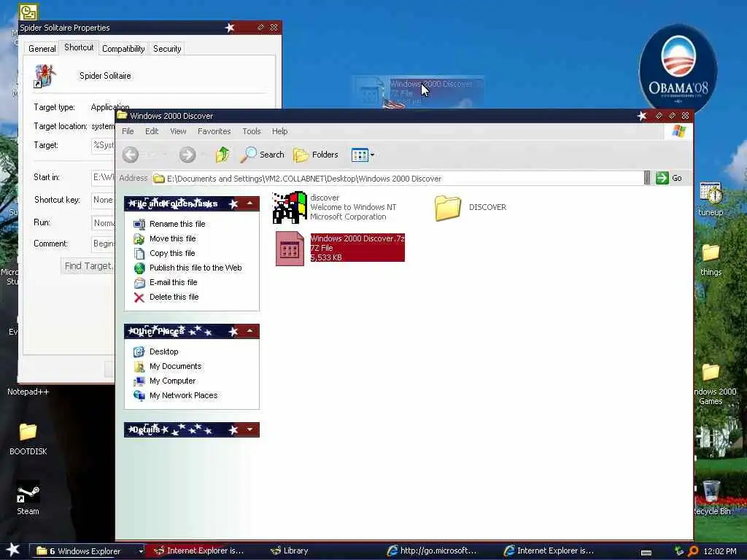Go back with the Explorer Back arrow
The height and width of the screenshot is (560, 747).
(131, 155)
